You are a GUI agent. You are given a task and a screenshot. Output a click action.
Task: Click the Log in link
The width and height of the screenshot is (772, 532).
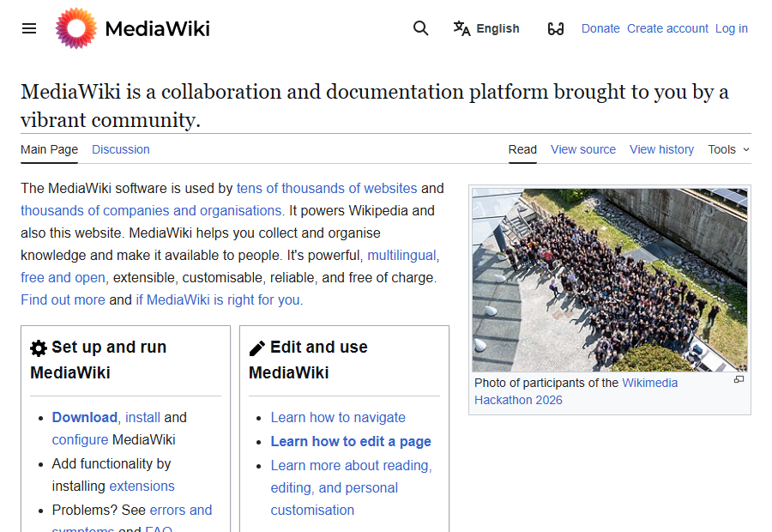[731, 28]
